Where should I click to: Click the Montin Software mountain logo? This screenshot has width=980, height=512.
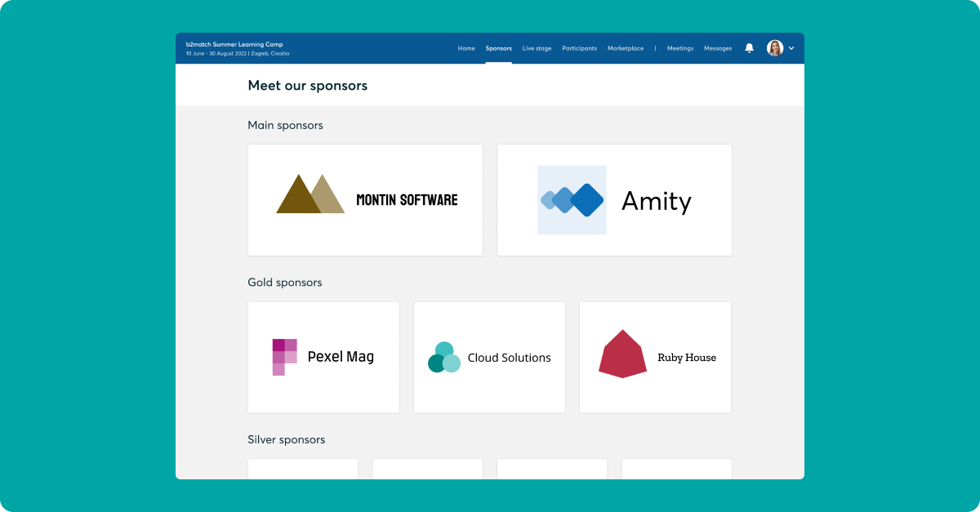[310, 194]
